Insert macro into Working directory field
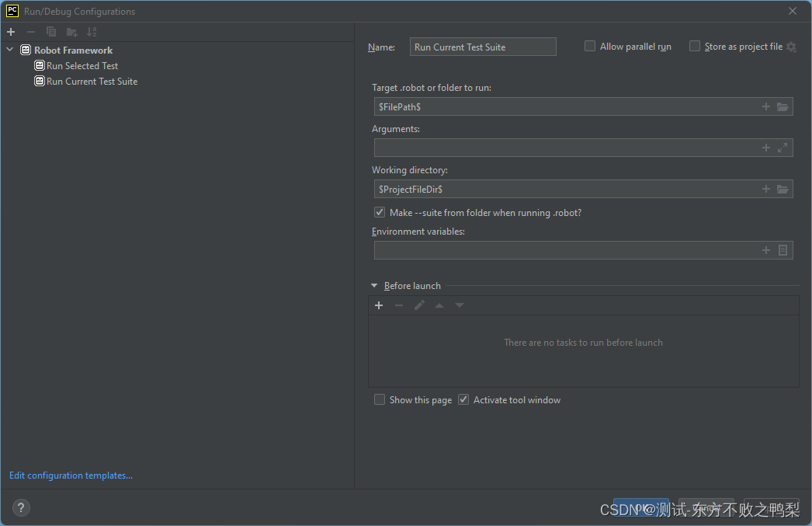 766,189
